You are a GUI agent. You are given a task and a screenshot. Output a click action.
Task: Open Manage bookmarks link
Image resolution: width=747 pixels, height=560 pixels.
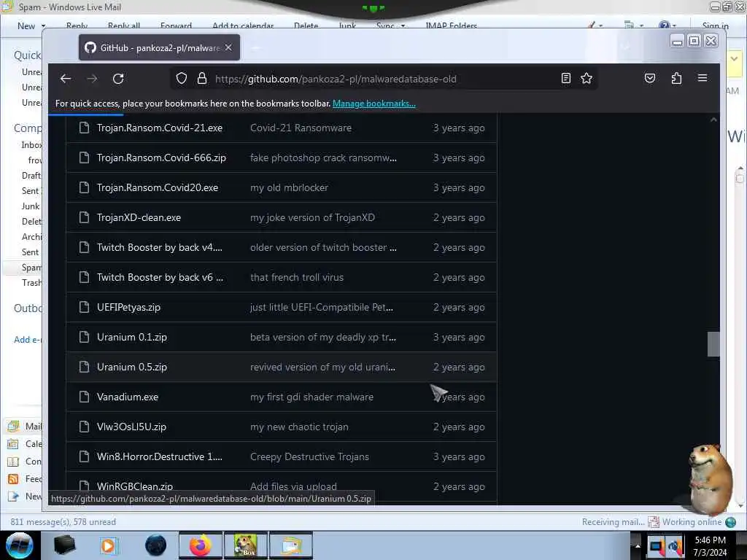[x=374, y=104]
